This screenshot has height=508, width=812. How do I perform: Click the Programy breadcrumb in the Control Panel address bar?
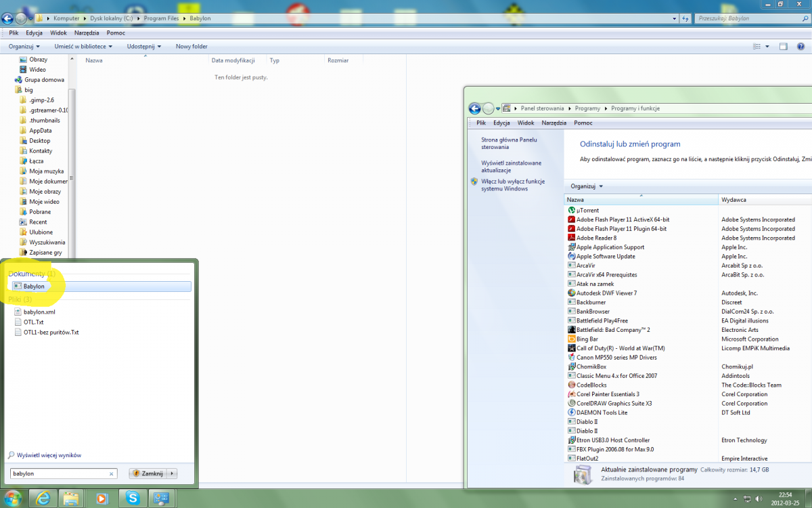pos(587,108)
